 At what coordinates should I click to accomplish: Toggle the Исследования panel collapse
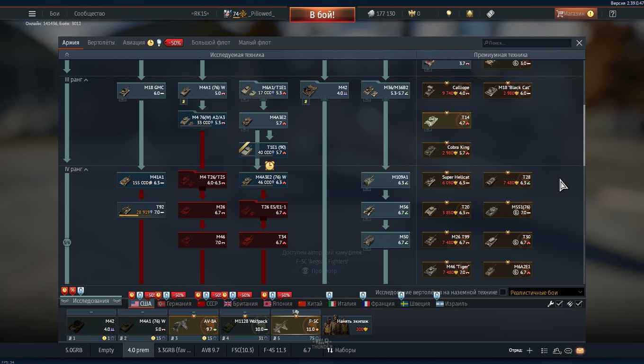(x=91, y=301)
